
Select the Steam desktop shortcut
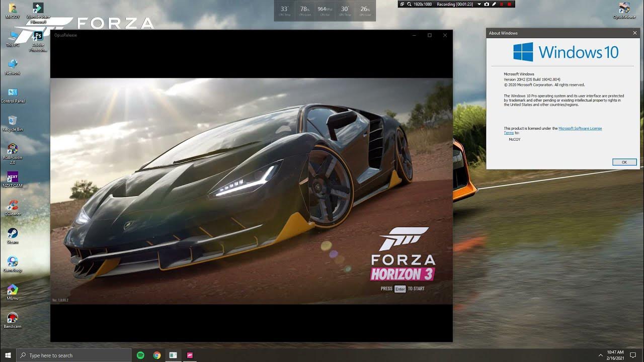pyautogui.click(x=13, y=236)
